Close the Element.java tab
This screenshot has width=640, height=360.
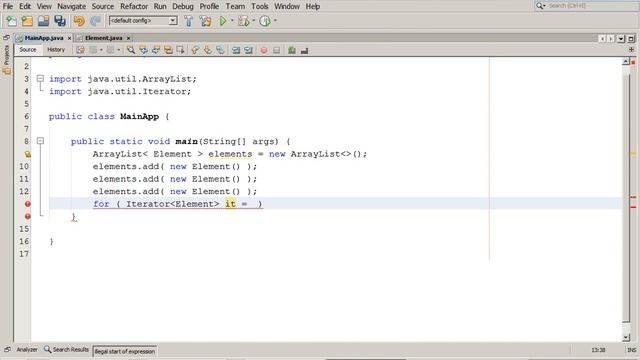pos(129,38)
